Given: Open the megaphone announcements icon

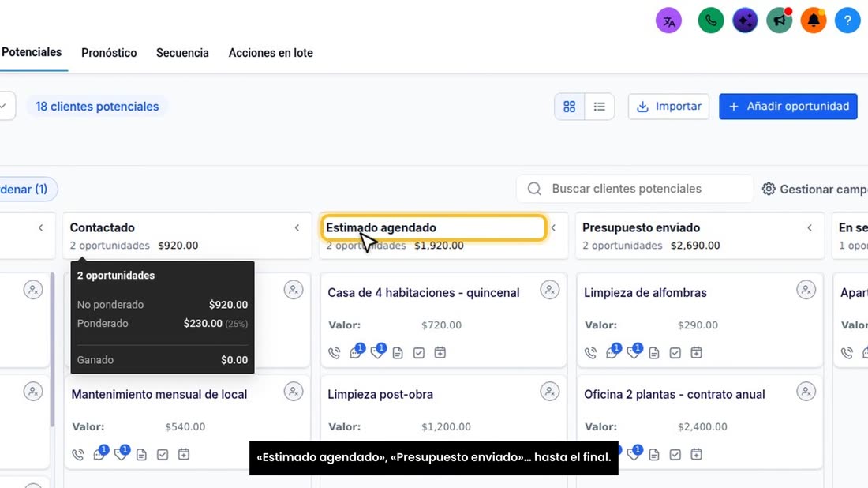Looking at the screenshot, I should point(780,21).
